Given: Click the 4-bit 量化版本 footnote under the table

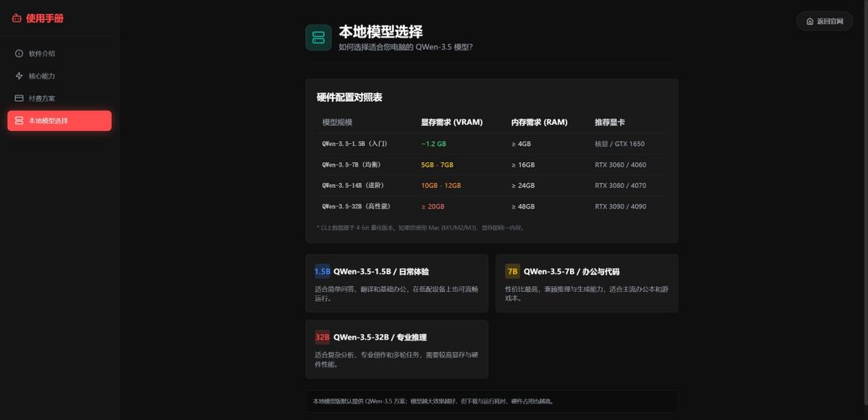Looking at the screenshot, I should (x=420, y=228).
